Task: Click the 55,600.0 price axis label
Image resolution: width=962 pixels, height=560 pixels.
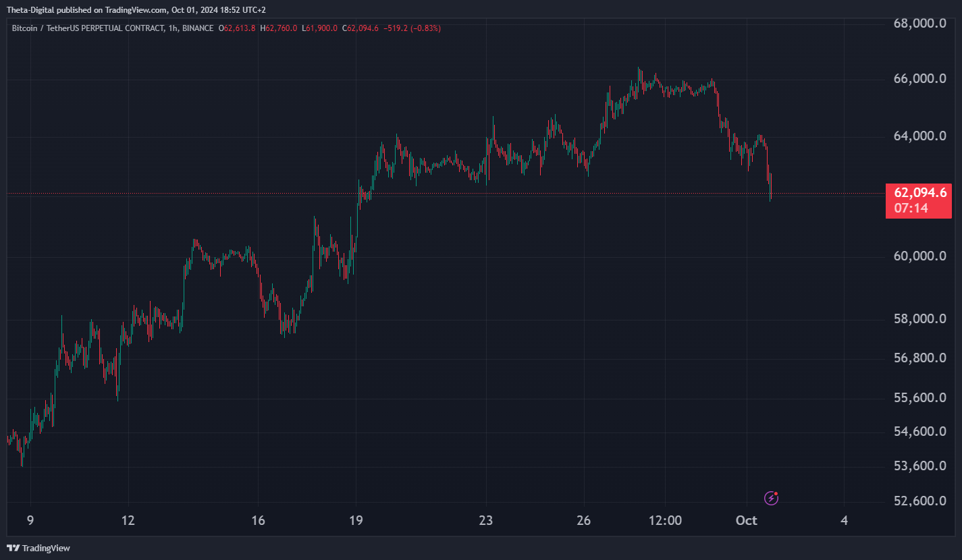Action: click(x=919, y=398)
